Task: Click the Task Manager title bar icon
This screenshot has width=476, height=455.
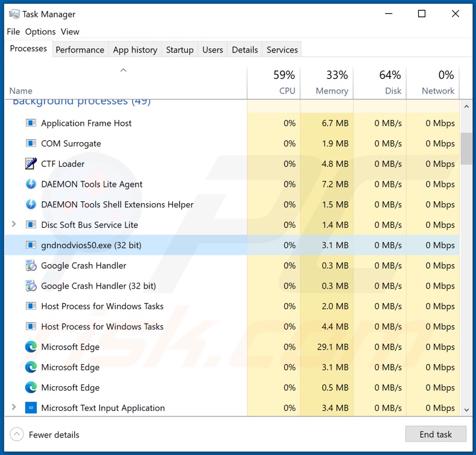Action: (x=14, y=14)
